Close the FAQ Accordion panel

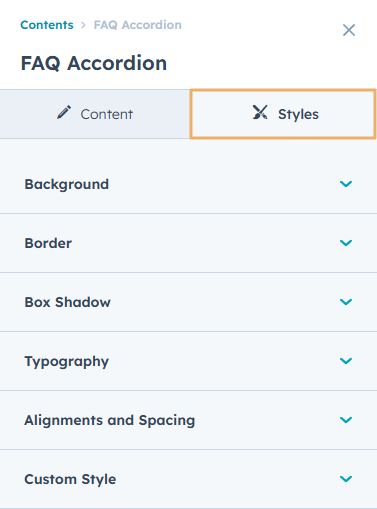click(x=349, y=30)
